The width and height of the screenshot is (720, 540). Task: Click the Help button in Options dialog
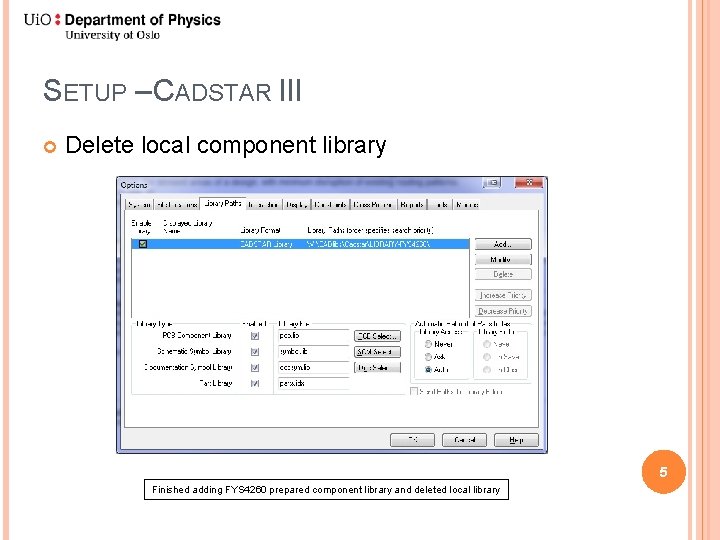[x=516, y=440]
